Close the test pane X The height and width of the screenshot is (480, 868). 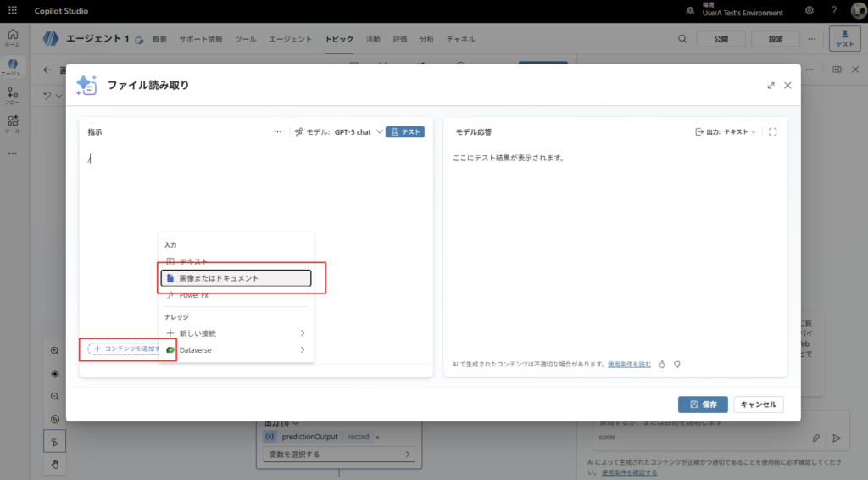(855, 70)
